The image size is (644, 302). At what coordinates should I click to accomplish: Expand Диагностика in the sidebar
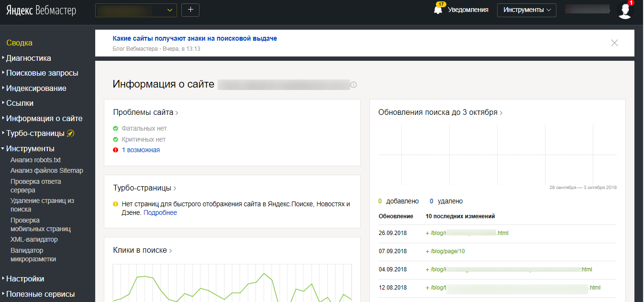(28, 58)
